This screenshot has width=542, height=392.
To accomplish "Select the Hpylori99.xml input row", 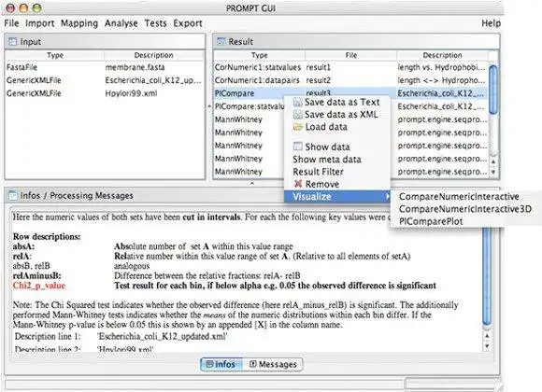I will [x=105, y=93].
